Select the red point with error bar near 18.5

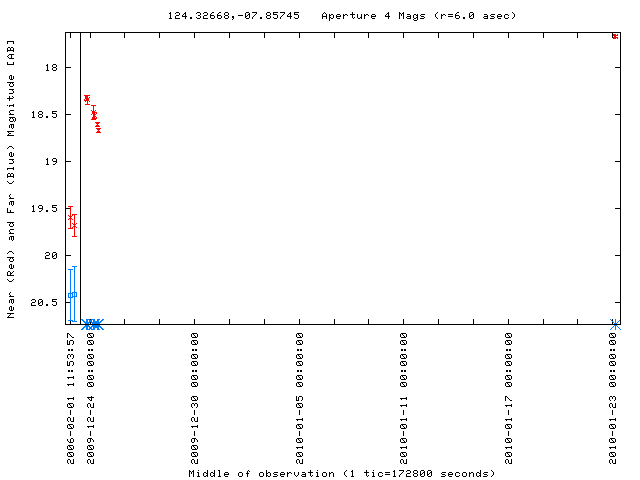pyautogui.click(x=94, y=113)
